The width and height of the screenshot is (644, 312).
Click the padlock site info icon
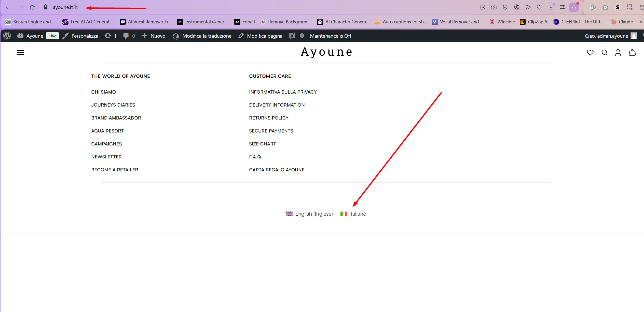pos(46,7)
